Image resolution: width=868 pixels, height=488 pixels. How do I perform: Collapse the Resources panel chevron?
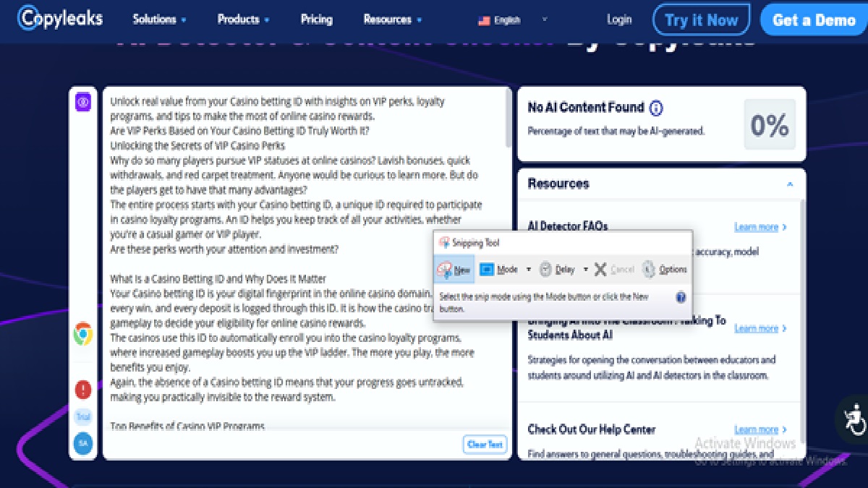[790, 184]
